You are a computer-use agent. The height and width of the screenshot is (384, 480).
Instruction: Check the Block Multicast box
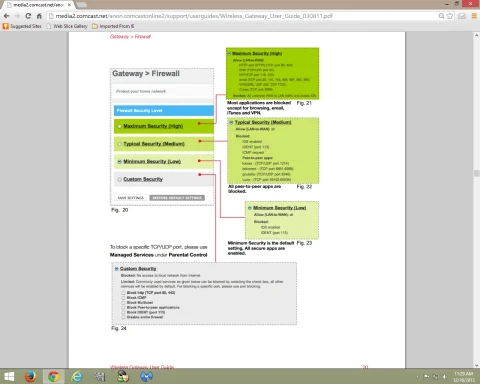tap(123, 303)
